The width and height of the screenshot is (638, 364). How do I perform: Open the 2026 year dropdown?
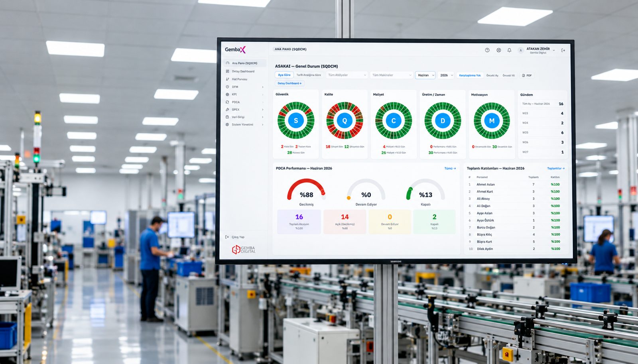pyautogui.click(x=446, y=75)
